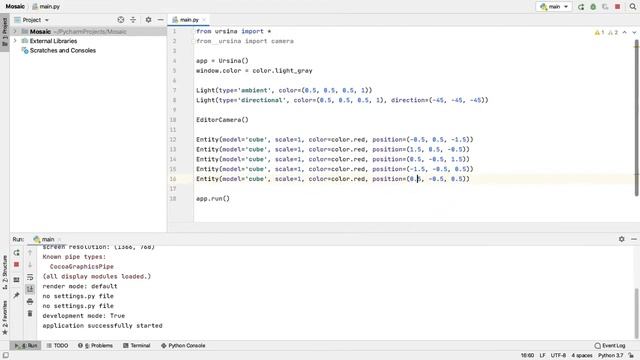The height and width of the screenshot is (360, 640).
Task: Open Project panel gear options
Action: [148, 20]
